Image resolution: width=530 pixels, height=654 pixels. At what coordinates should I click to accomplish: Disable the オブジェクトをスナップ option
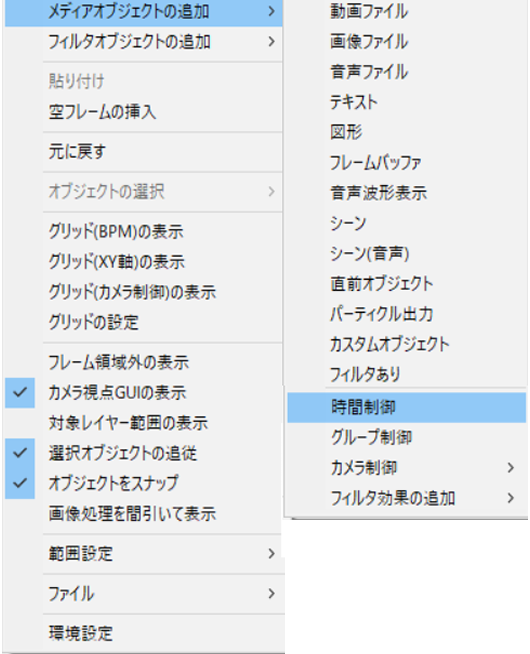(x=20, y=483)
